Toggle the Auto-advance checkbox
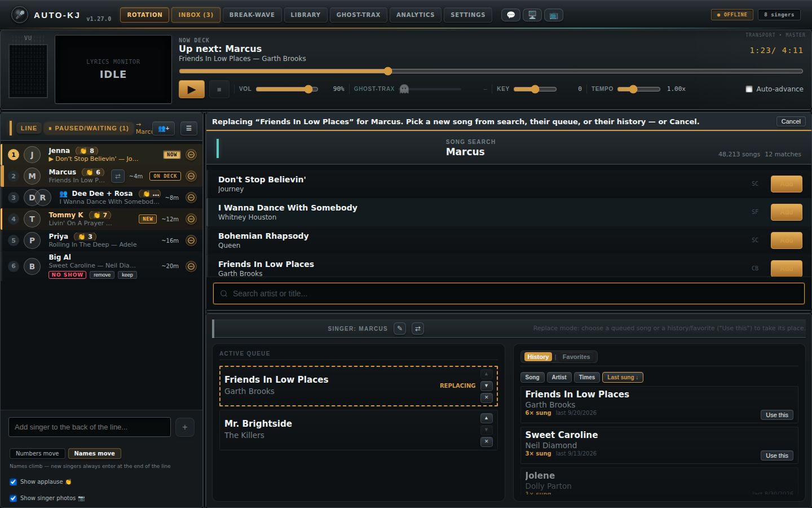The image size is (812, 508). [x=749, y=89]
